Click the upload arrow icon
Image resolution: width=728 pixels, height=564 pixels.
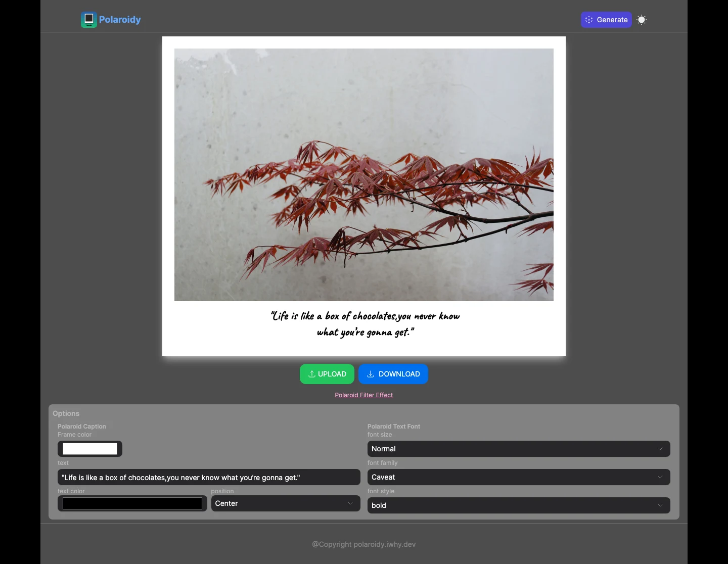tap(312, 374)
